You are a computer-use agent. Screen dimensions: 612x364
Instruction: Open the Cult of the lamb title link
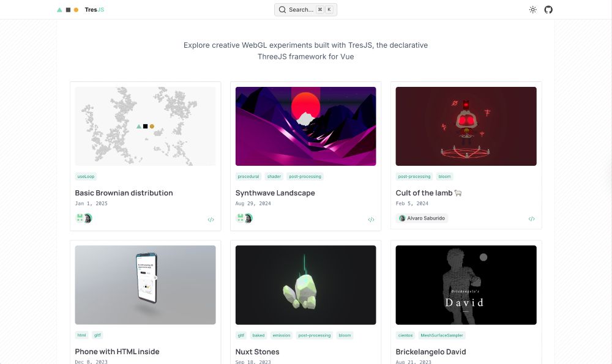(x=428, y=193)
